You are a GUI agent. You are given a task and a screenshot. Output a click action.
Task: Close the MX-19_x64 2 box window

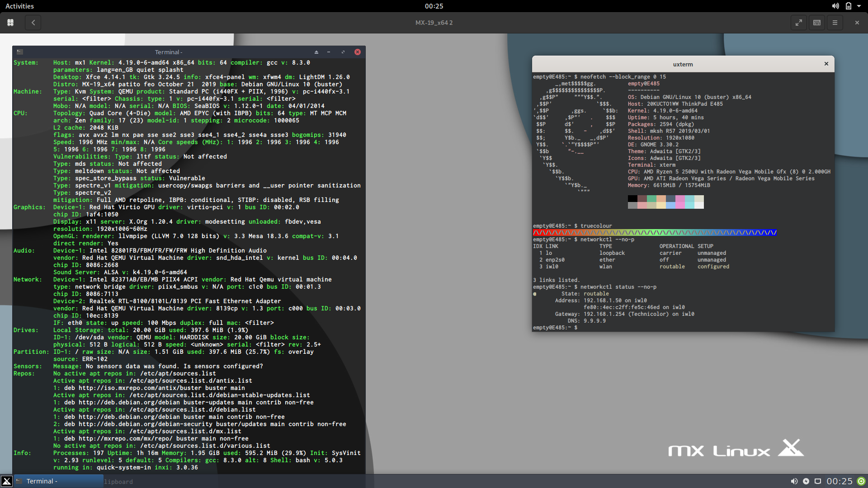857,23
